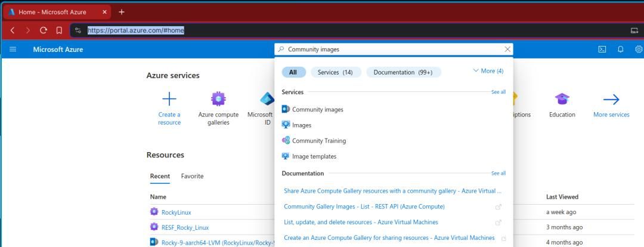Click the '3 months ago' cell
This screenshot has width=644, height=247.
(564, 227)
